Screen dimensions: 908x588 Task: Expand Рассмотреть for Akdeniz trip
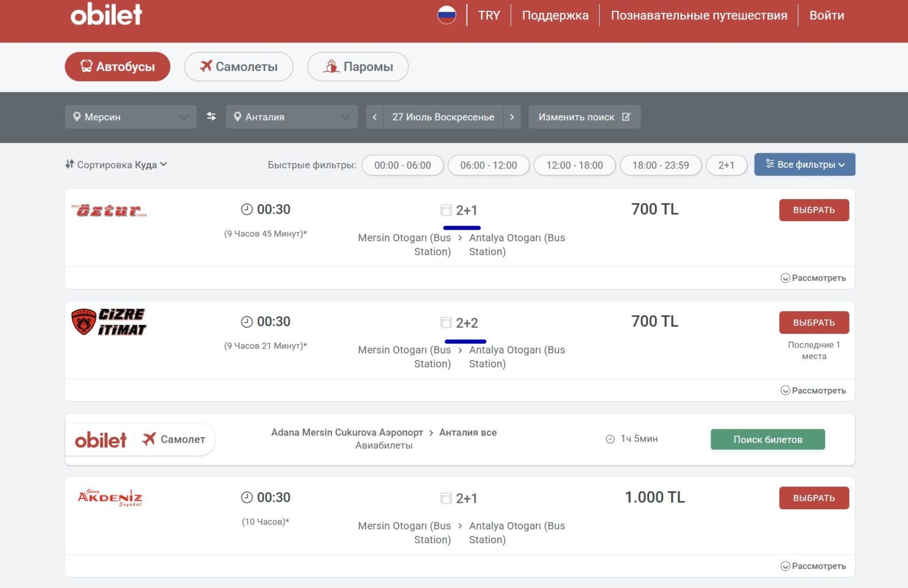[813, 566]
